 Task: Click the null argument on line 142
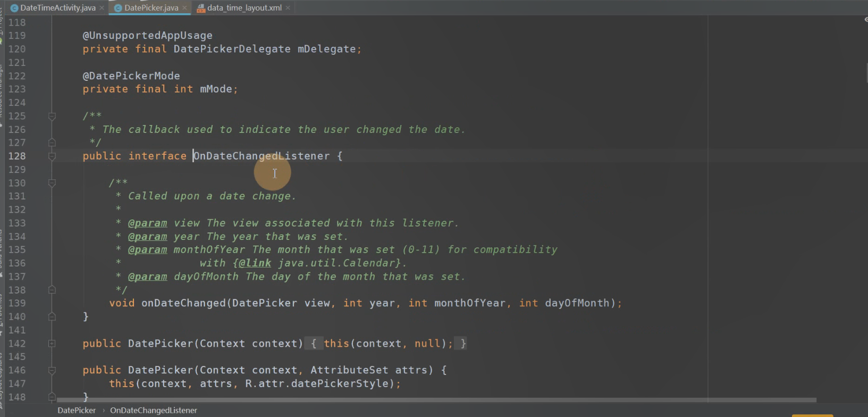[427, 344]
